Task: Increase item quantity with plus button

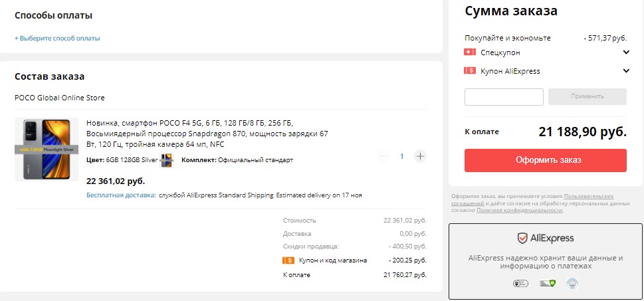Action: click(420, 156)
